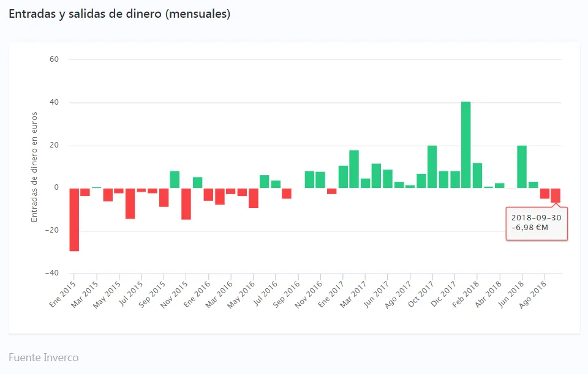This screenshot has height=374, width=588.
Task: Click the '60' y-axis tick label
Action: (x=54, y=59)
